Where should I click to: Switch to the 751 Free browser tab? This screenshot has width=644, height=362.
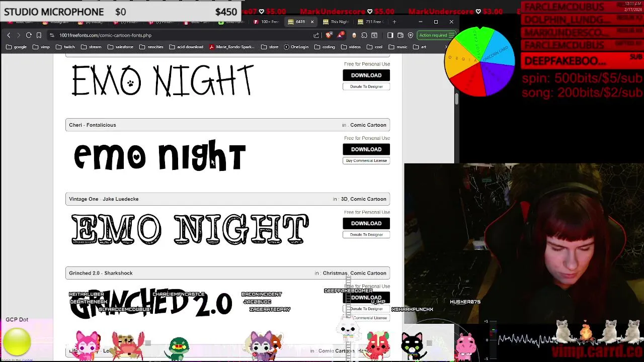[x=370, y=22]
